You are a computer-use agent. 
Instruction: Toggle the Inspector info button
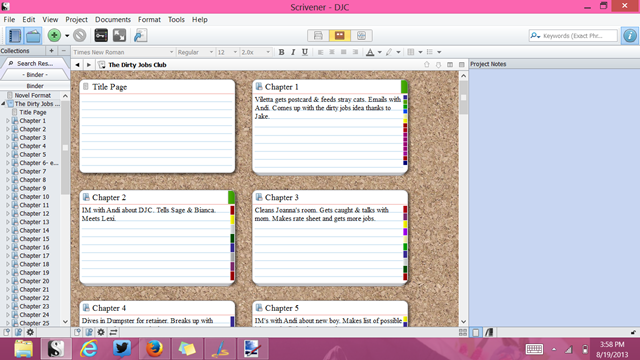[x=630, y=36]
